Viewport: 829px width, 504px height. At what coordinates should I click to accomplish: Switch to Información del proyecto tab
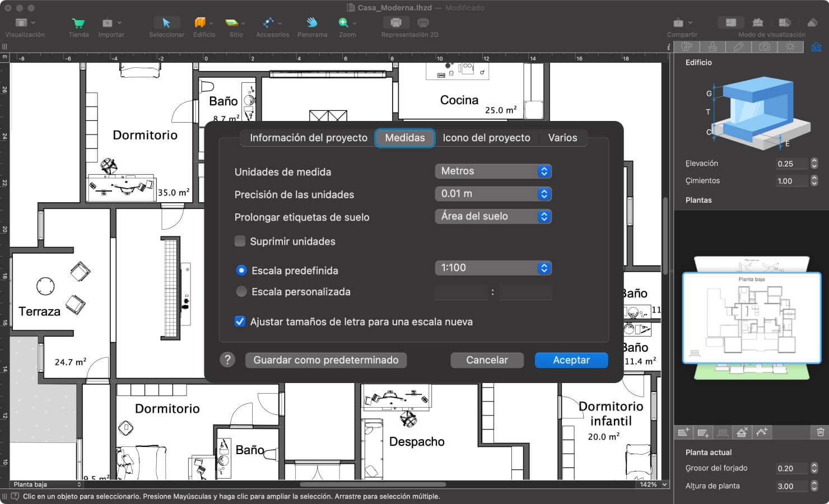point(309,138)
